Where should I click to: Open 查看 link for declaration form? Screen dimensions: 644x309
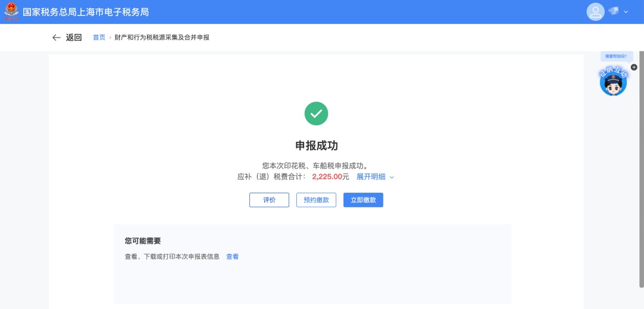(233, 257)
